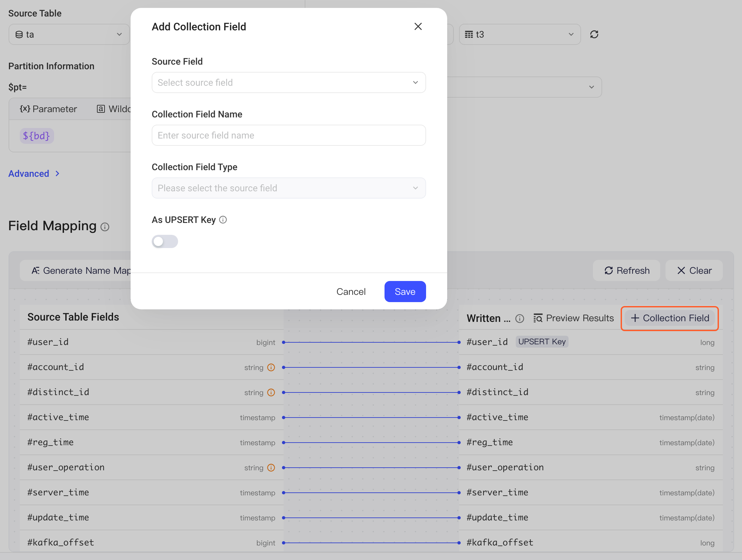Click the Field Mapping info icon
Image resolution: width=742 pixels, height=560 pixels.
coord(105,227)
